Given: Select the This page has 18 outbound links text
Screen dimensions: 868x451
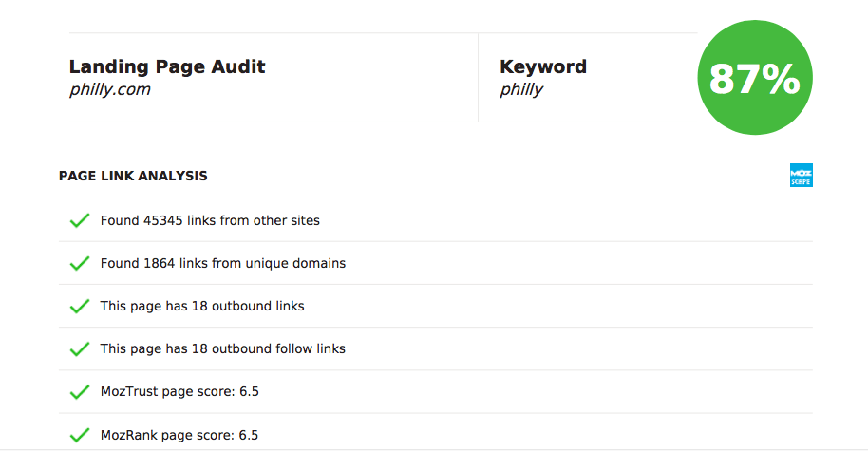Looking at the screenshot, I should 202,306.
